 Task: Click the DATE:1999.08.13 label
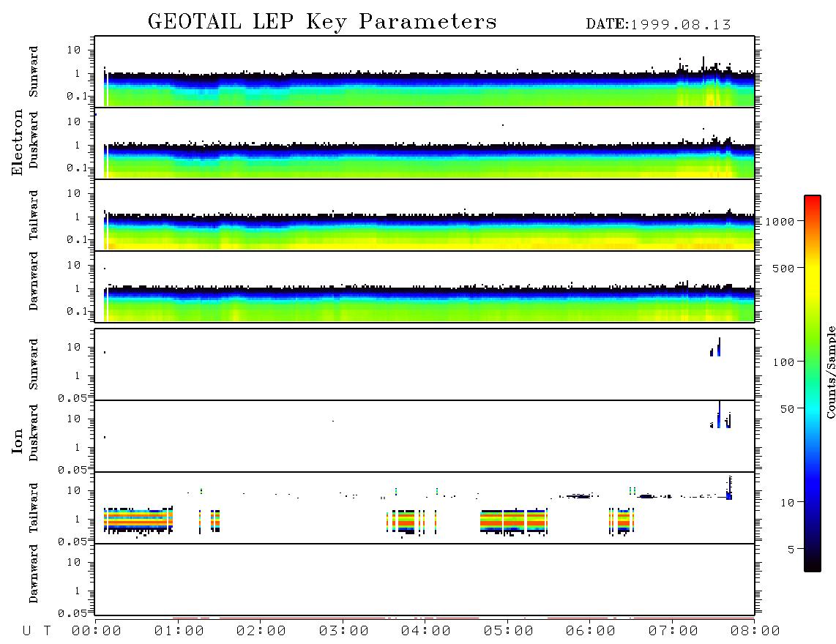click(658, 24)
